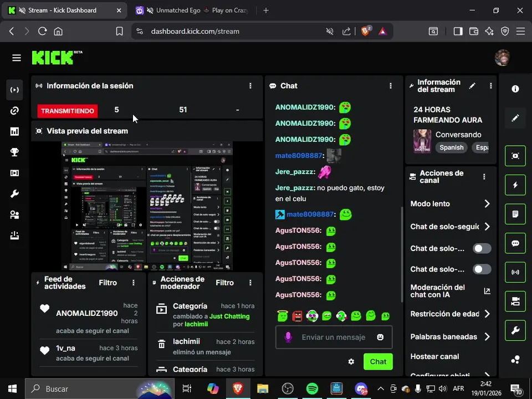
Task: Open Moderación del chat con IA
Action: point(450,291)
